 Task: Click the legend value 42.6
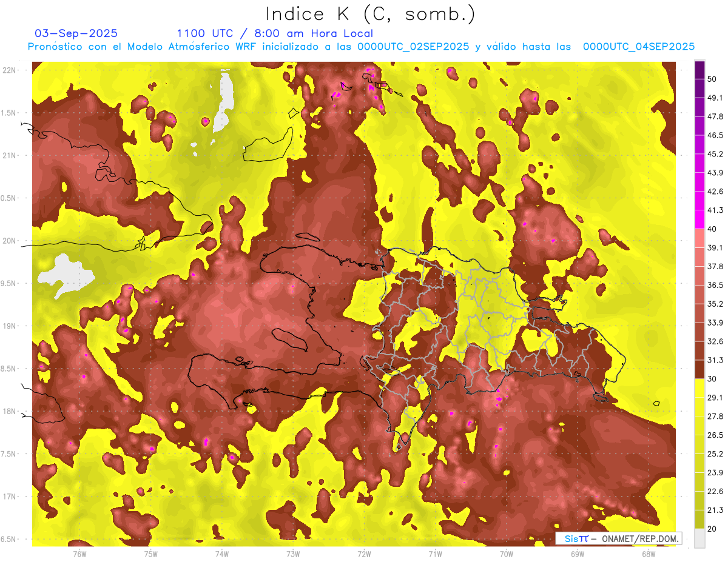[x=715, y=192]
